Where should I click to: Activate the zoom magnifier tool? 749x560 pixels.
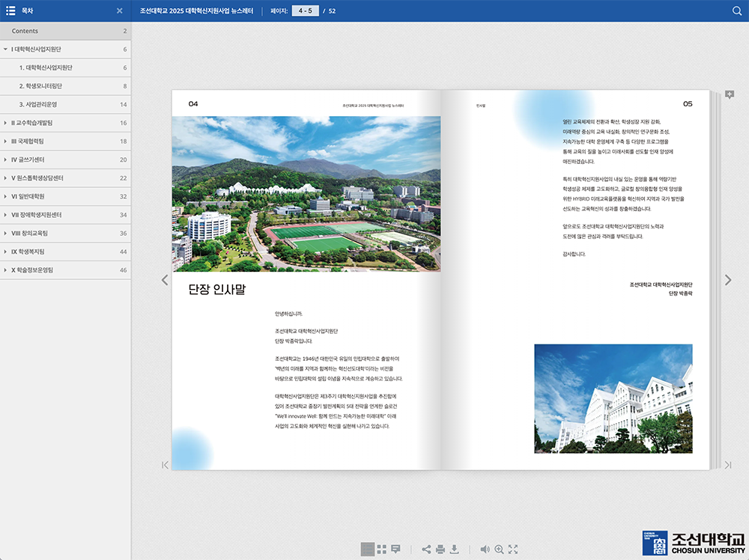coord(499,549)
